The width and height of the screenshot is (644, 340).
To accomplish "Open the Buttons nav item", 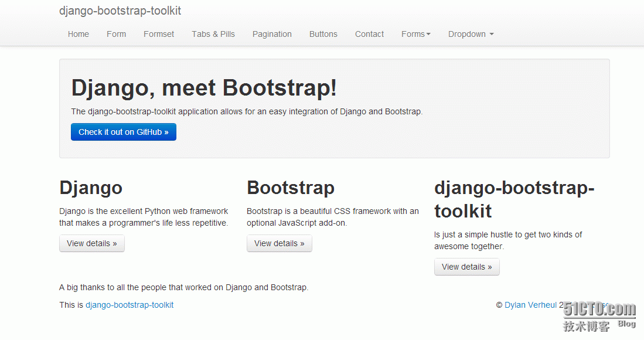I will pos(323,34).
